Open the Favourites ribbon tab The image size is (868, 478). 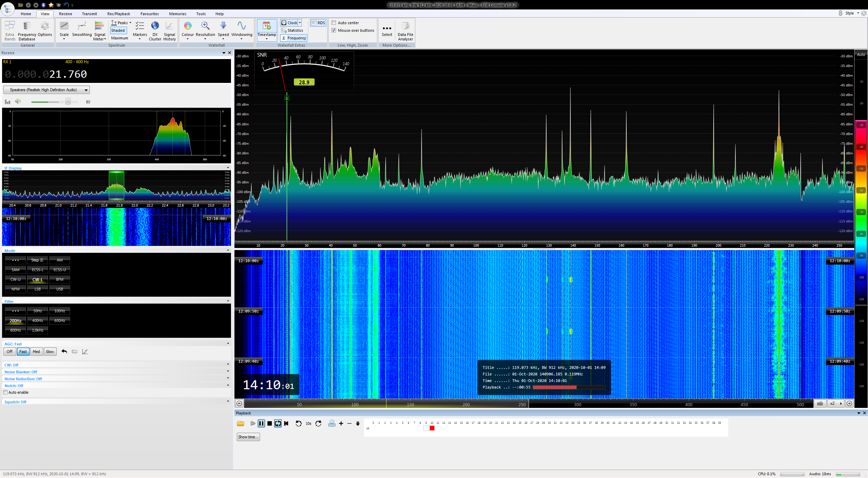[150, 14]
